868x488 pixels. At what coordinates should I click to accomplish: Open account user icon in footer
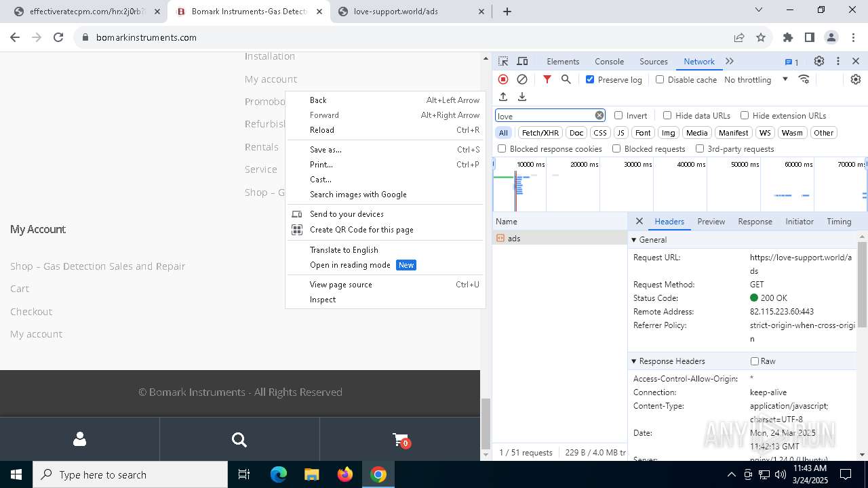pos(79,439)
